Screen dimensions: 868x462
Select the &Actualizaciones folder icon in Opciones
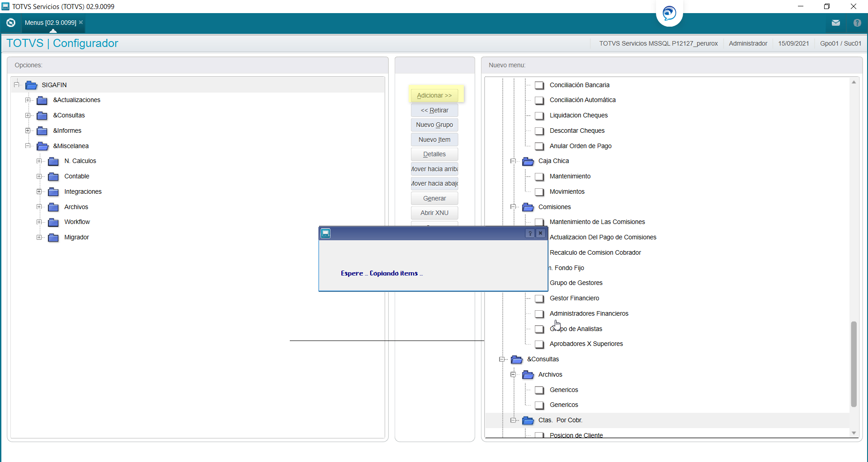pyautogui.click(x=42, y=100)
